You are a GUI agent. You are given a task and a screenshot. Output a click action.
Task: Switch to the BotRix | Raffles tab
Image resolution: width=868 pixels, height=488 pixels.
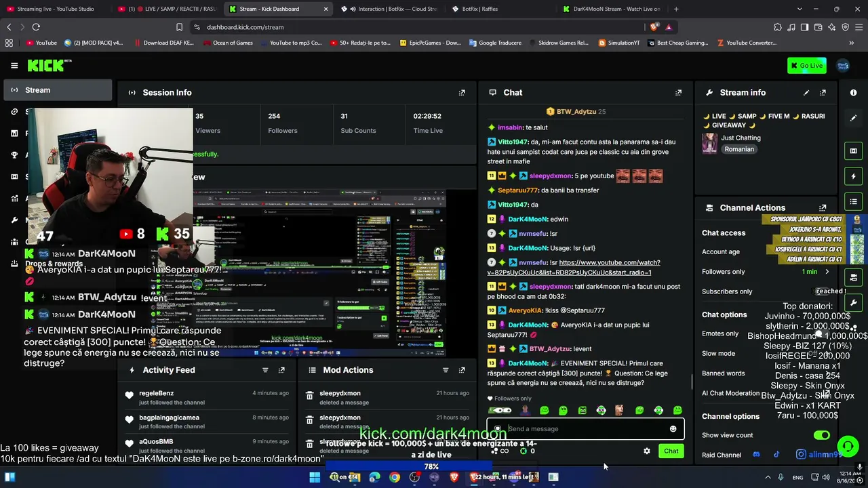(x=500, y=9)
